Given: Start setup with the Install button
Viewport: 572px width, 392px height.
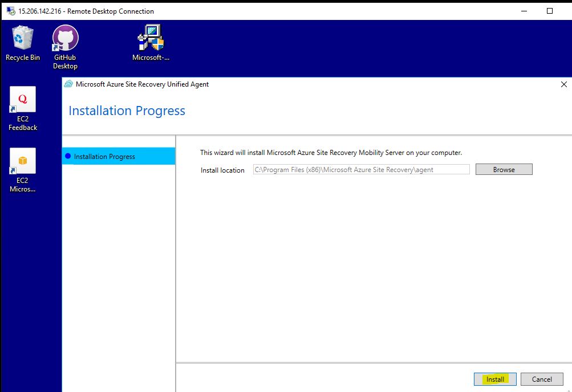Looking at the screenshot, I should [495, 379].
